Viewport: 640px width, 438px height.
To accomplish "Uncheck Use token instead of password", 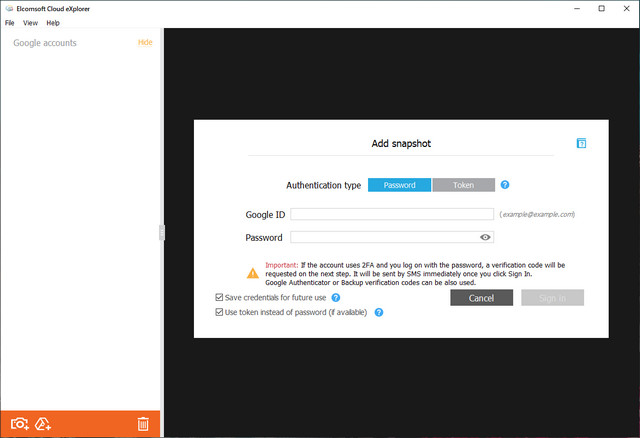I will click(219, 312).
